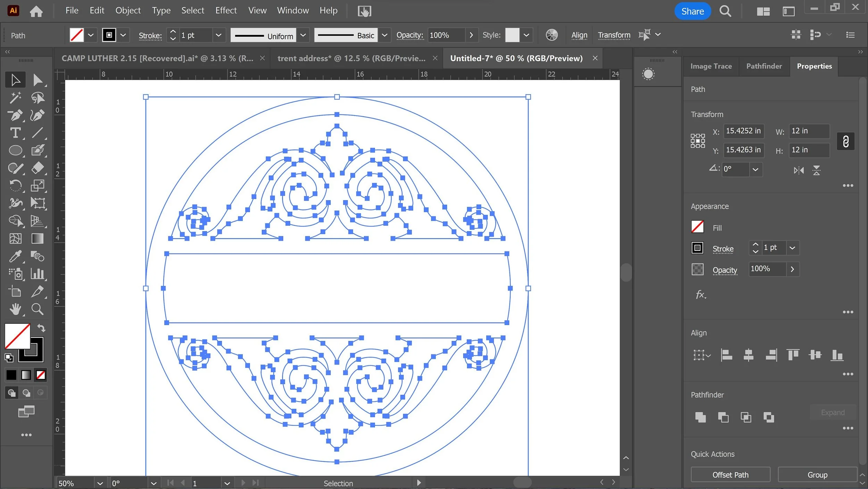Select the Direct Selection tool
This screenshot has height=489, width=868.
coord(37,80)
